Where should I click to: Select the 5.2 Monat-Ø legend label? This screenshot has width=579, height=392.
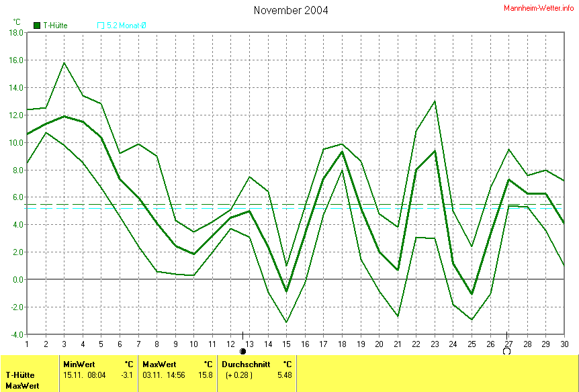click(x=127, y=26)
